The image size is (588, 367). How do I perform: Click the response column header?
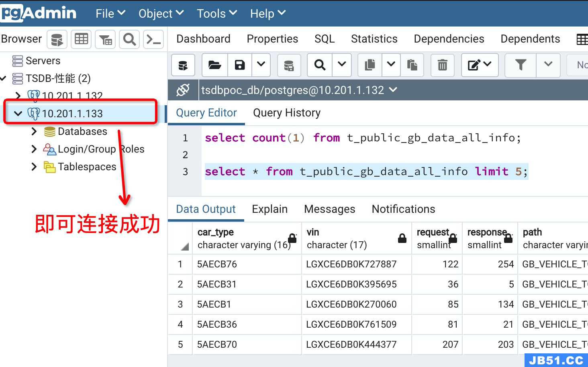coord(490,238)
